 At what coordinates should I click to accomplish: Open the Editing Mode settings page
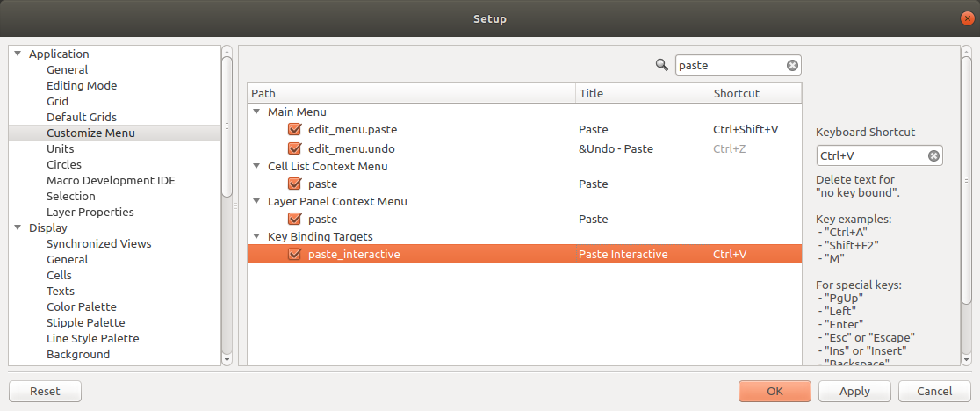(82, 85)
